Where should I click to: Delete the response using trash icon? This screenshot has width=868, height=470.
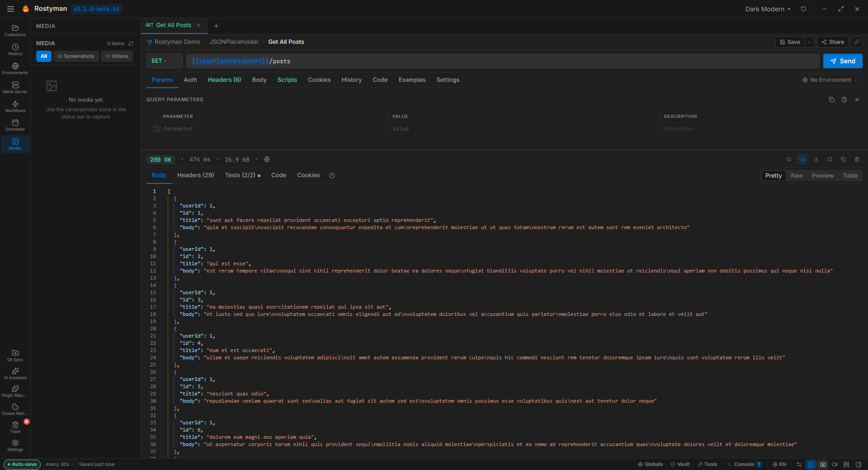pos(857,160)
